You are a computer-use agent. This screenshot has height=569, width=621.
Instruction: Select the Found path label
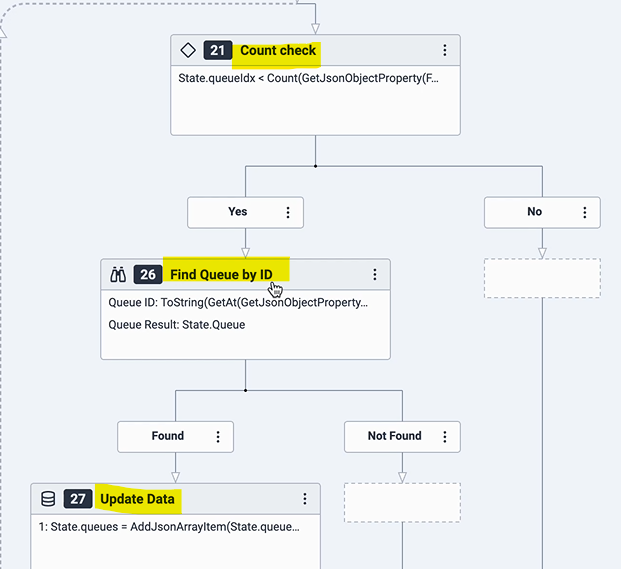pyautogui.click(x=167, y=436)
